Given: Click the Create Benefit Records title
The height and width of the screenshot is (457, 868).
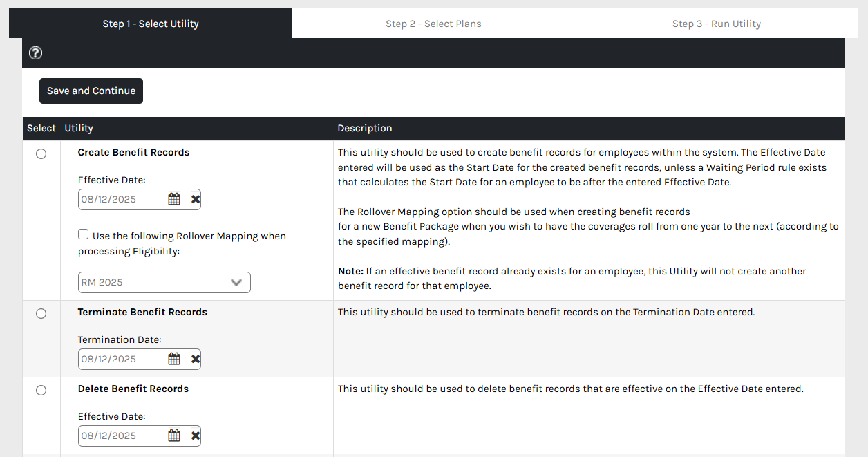Looking at the screenshot, I should coord(133,152).
